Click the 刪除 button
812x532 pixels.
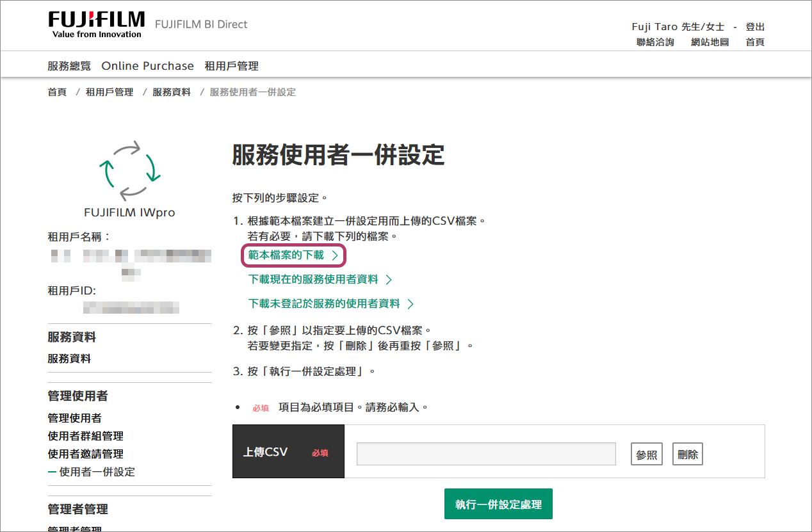688,454
